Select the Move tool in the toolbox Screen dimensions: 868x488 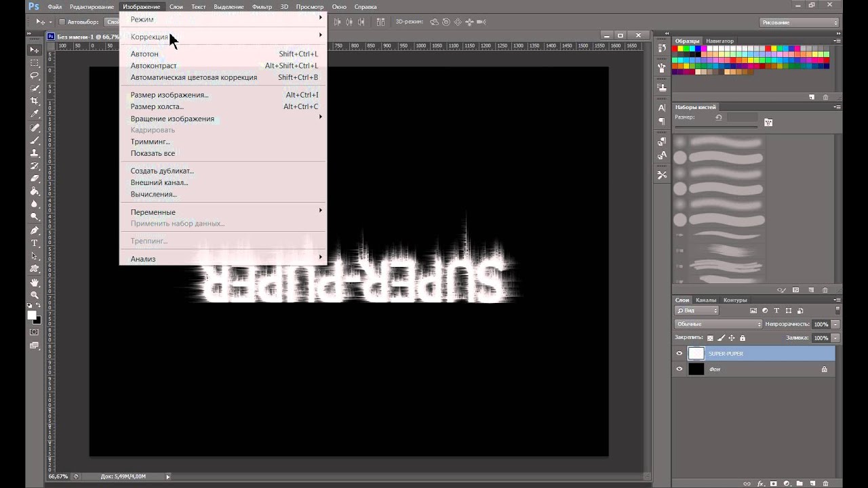pyautogui.click(x=35, y=50)
